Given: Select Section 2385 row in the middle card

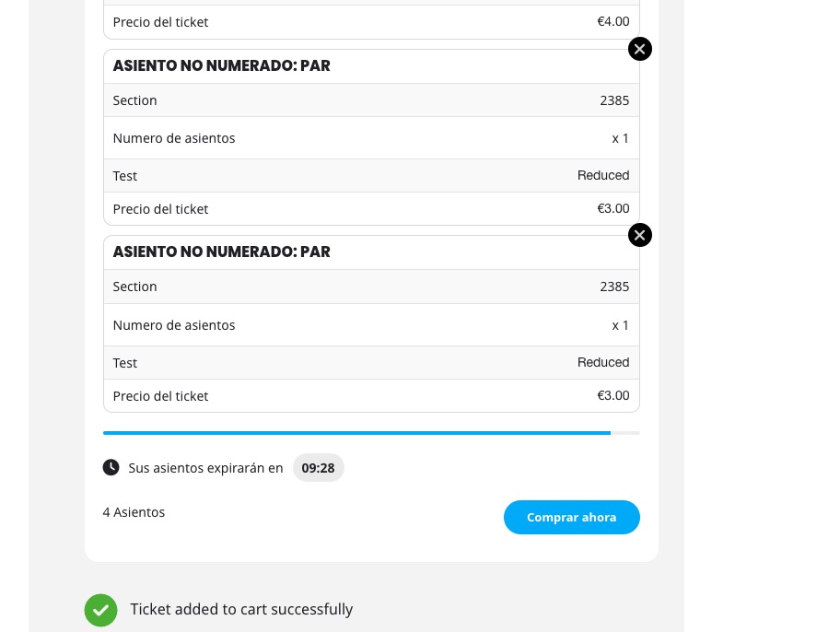Looking at the screenshot, I should tap(371, 100).
